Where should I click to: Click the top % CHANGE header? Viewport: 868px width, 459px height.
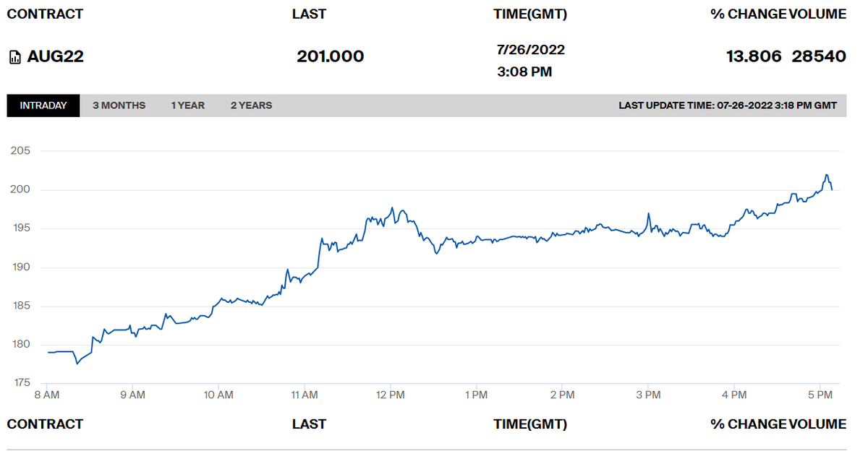(749, 14)
